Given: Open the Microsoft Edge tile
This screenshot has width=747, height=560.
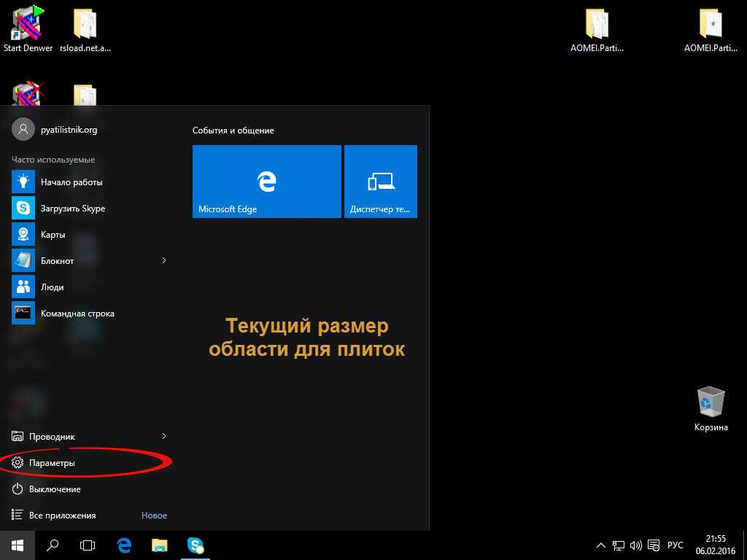Looking at the screenshot, I should coord(266,181).
